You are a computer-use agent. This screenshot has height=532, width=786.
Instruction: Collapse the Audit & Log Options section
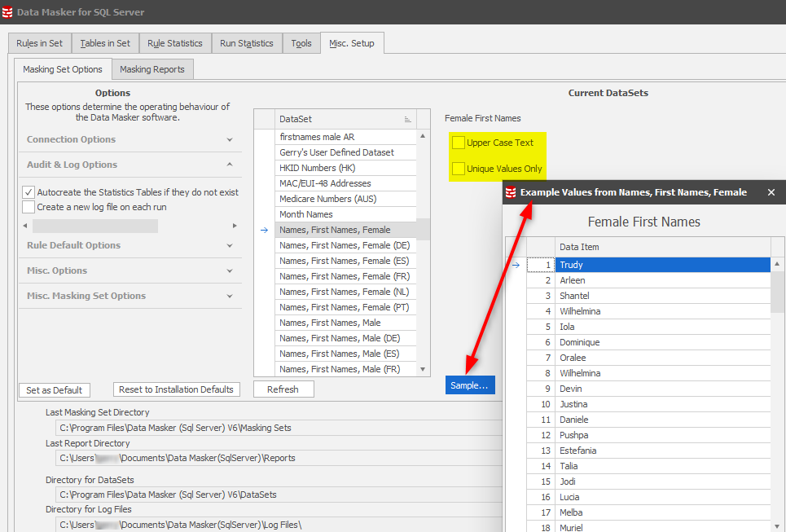(x=130, y=165)
